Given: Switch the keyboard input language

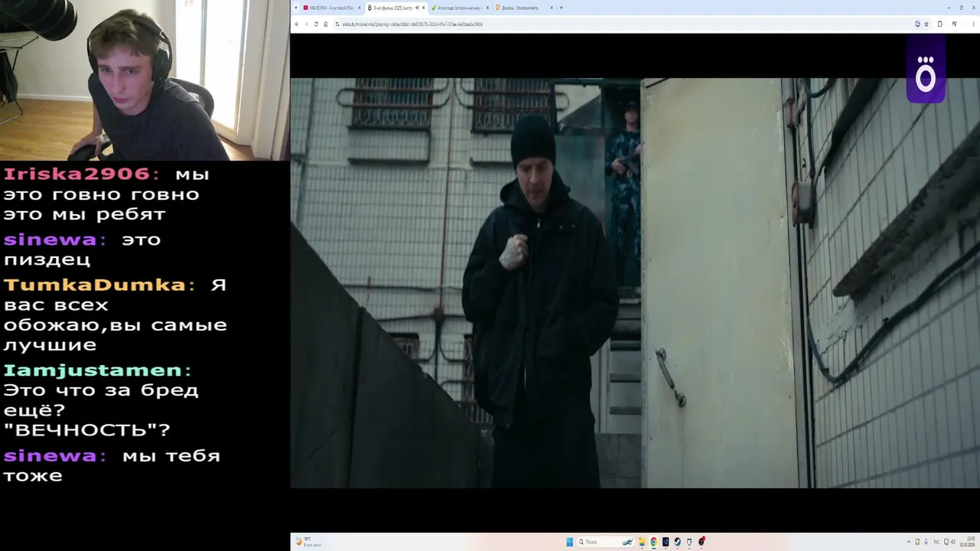Looking at the screenshot, I should (x=935, y=542).
